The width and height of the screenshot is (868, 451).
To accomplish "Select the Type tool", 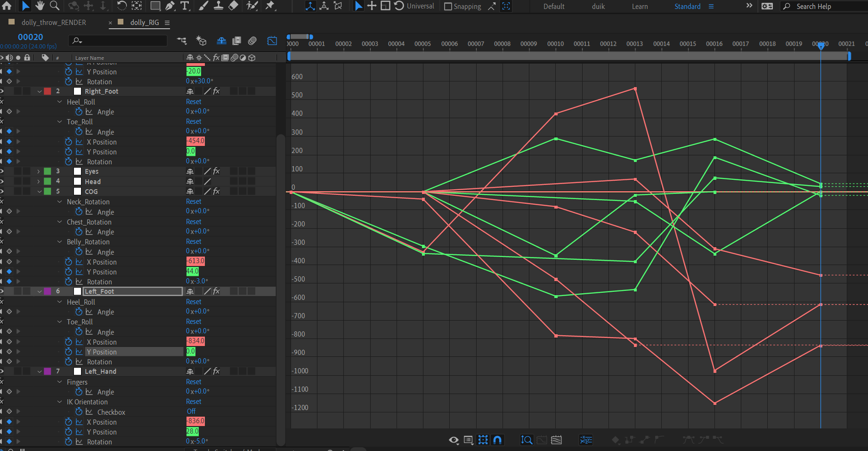I will pos(185,6).
